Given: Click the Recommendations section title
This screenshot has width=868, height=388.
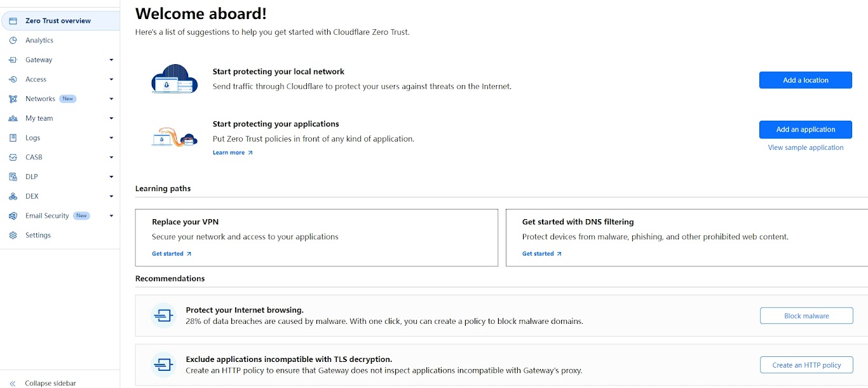Looking at the screenshot, I should [170, 279].
